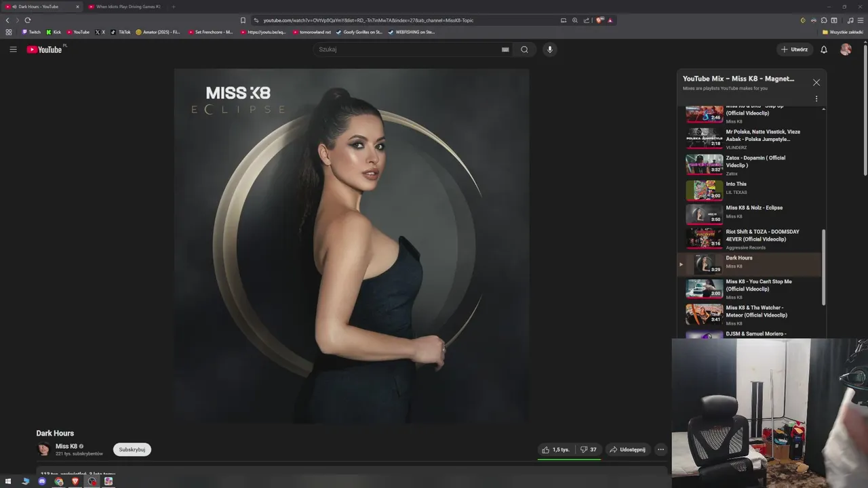
Task: Open a new browser tab
Action: 173,7
